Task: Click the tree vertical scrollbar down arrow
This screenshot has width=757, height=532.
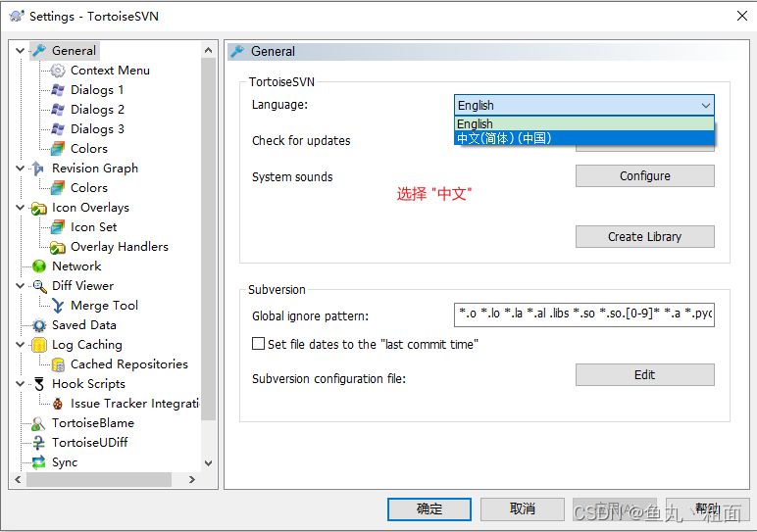Action: click(x=208, y=463)
